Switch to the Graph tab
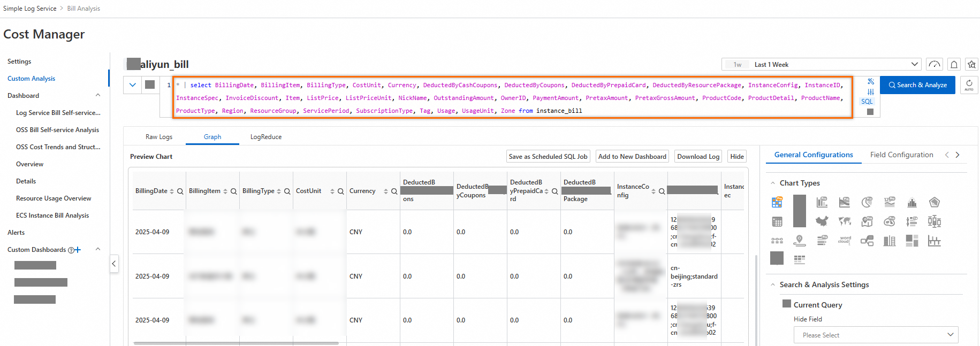 coord(212,137)
